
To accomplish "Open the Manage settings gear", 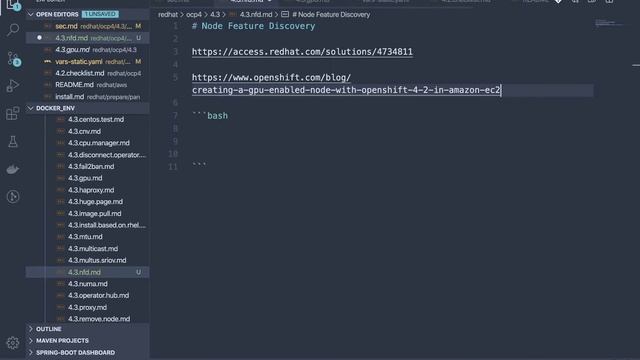I will 13,343.
